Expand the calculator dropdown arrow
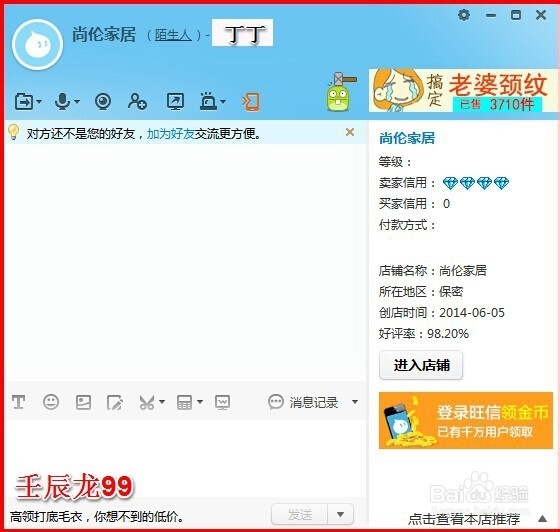This screenshot has height=532, width=560. coord(200,402)
